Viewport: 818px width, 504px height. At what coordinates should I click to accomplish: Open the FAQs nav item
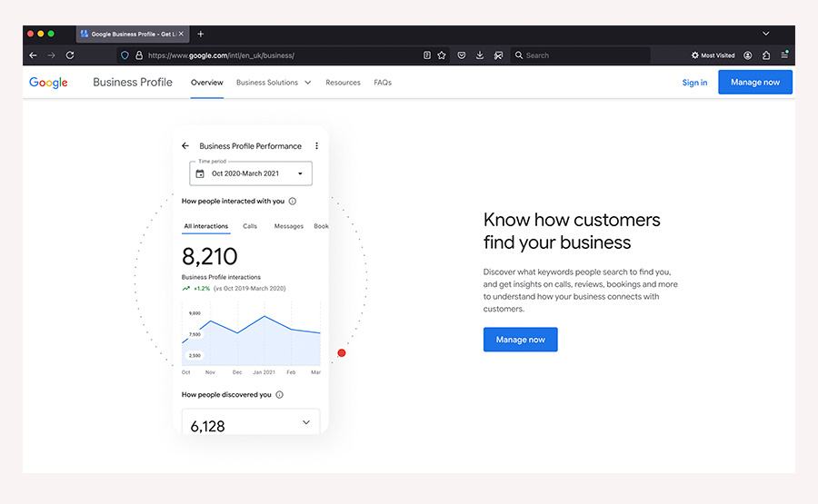click(383, 83)
